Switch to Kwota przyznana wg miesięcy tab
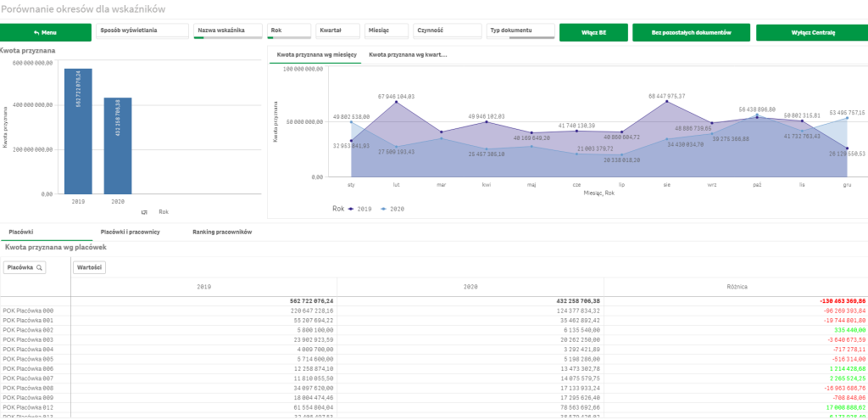Screen dimensions: 868x420 (x=316, y=55)
